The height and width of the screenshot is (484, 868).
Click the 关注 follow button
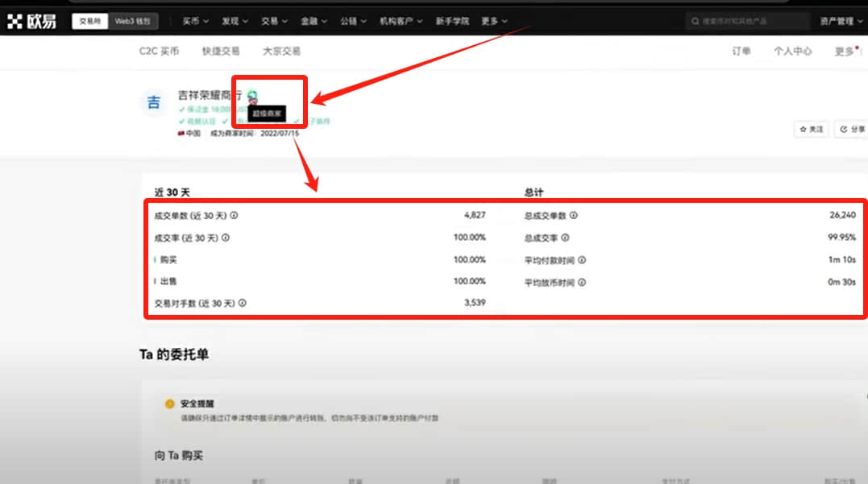(x=812, y=129)
